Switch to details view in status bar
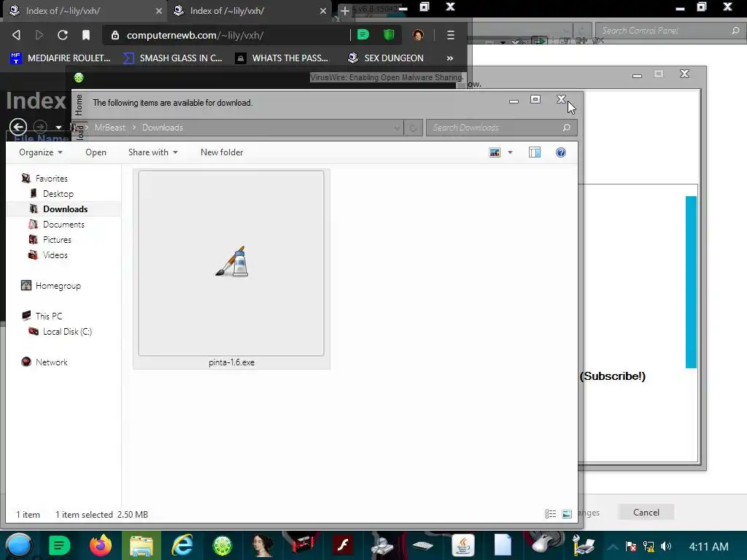 pos(550,514)
